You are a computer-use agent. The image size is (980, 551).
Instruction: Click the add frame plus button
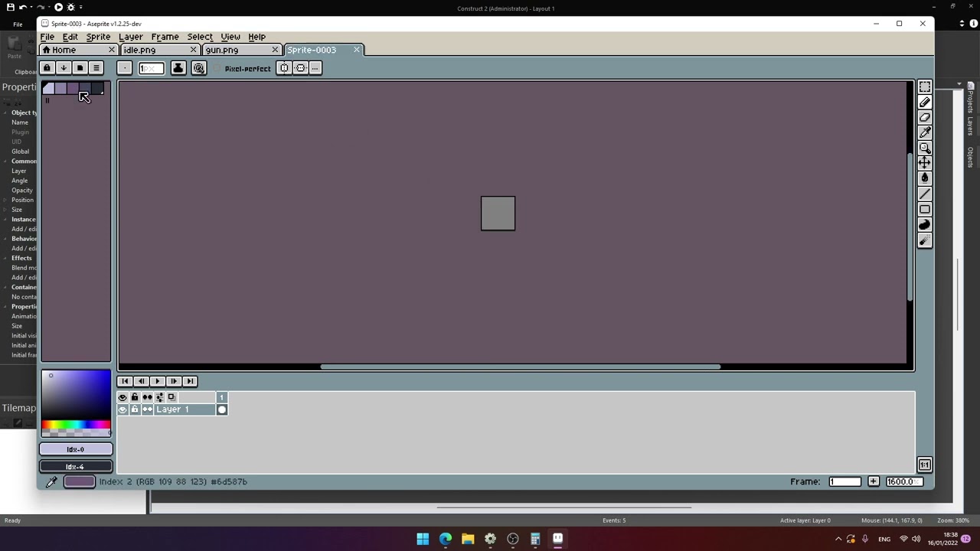coord(874,481)
